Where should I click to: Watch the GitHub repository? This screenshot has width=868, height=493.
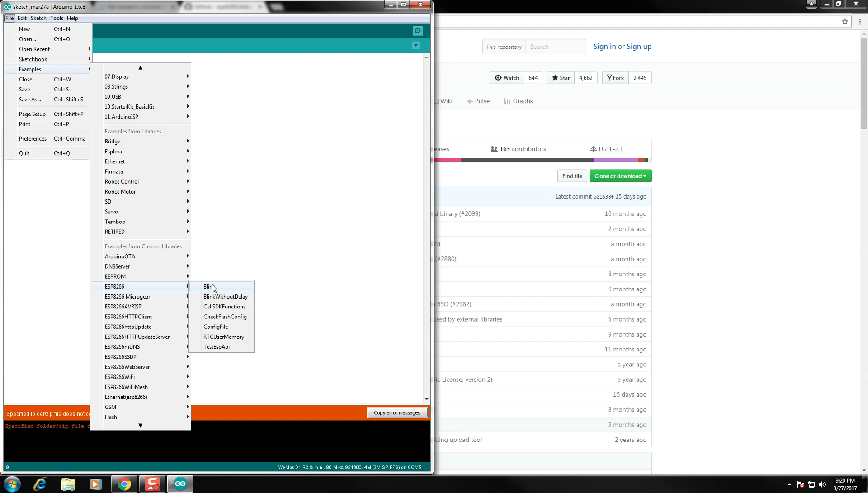point(506,77)
